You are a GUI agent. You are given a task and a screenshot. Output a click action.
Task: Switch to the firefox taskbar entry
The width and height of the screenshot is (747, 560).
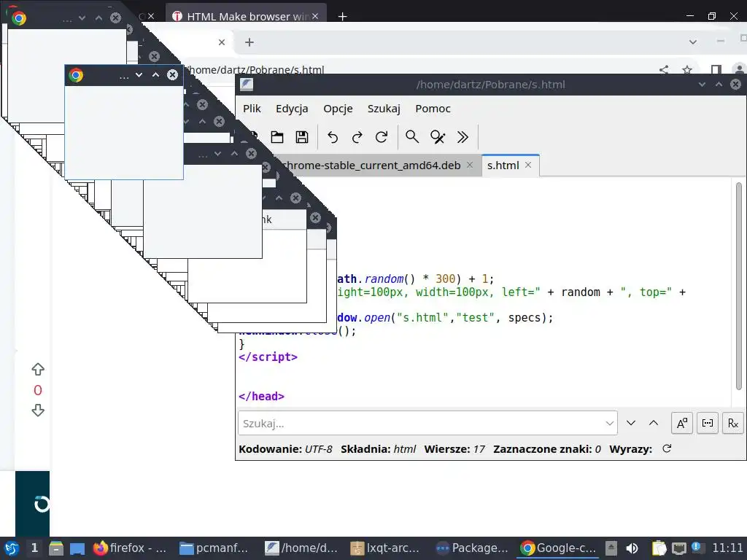130,548
